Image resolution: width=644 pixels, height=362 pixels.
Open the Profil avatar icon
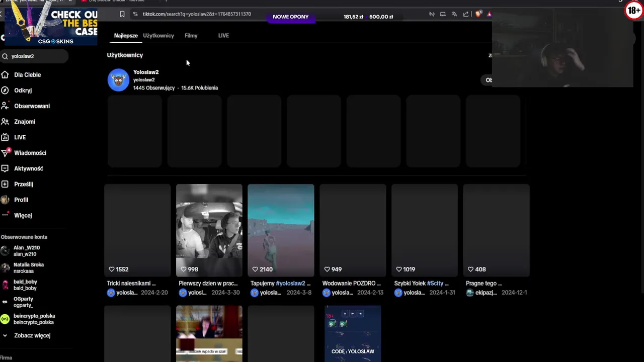[x=5, y=200]
